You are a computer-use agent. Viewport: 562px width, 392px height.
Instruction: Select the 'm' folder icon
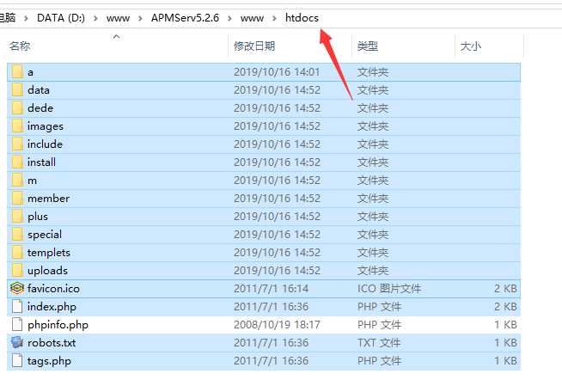(x=17, y=181)
